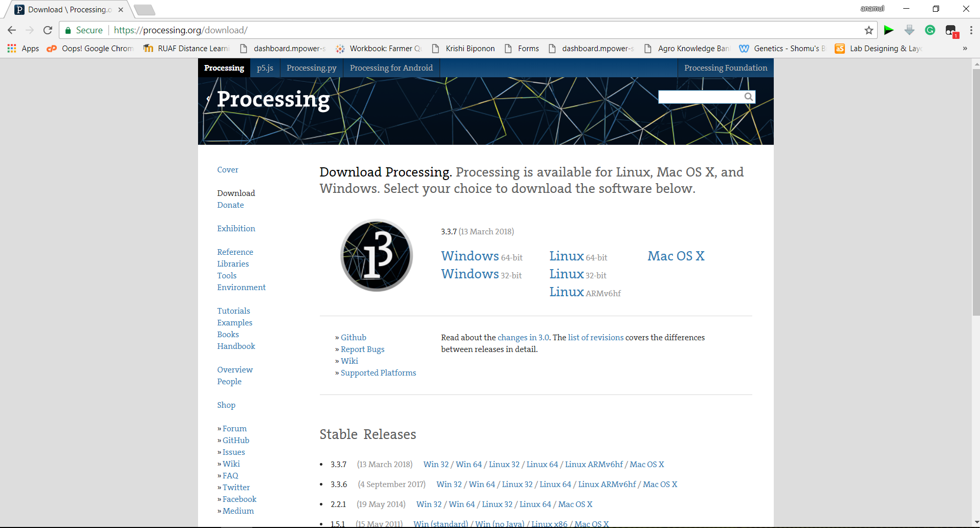Open the 'Oops! Google Chrome' bookmark
The height and width of the screenshot is (528, 980).
(x=90, y=49)
